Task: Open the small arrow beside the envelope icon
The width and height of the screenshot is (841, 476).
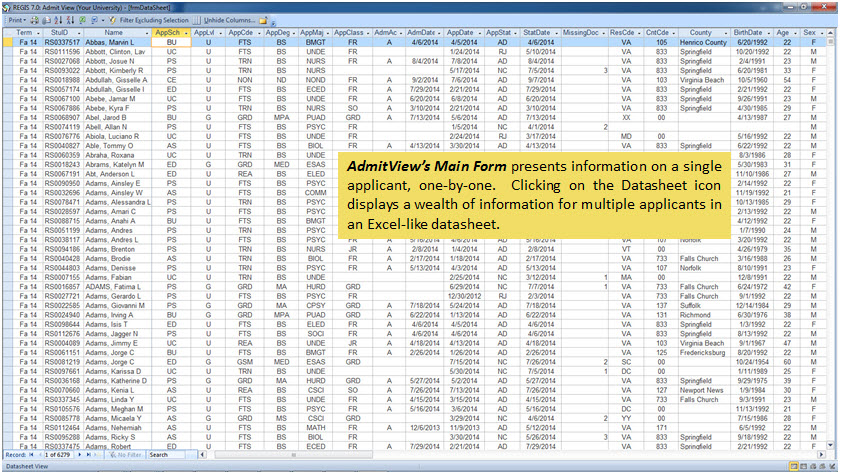Action: pyautogui.click(x=102, y=20)
